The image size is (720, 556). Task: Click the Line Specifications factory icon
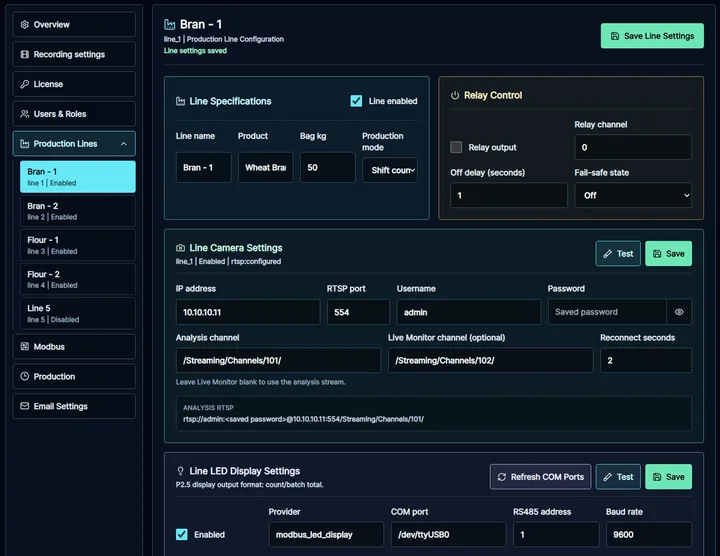tap(180, 101)
